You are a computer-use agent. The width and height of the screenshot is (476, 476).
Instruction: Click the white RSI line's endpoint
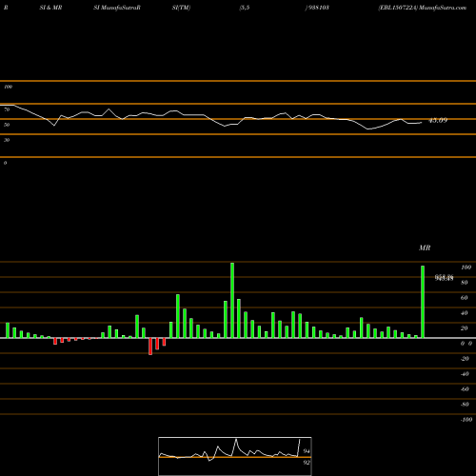coord(422,123)
